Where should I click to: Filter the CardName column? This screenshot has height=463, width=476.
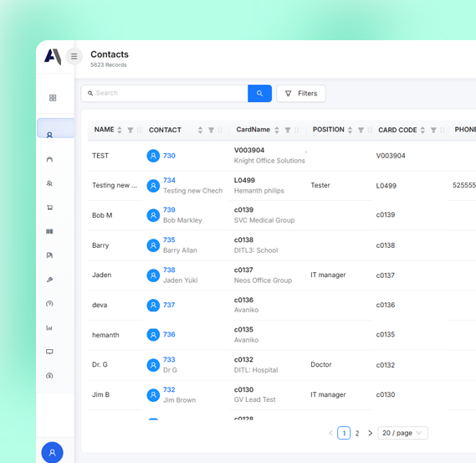pyautogui.click(x=288, y=130)
